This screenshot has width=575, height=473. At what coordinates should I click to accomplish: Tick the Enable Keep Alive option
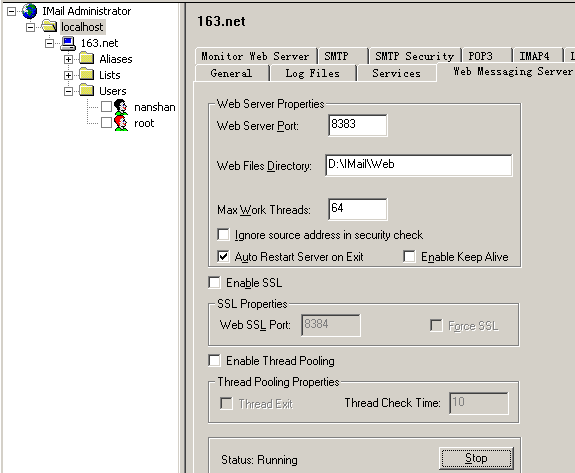coord(409,256)
